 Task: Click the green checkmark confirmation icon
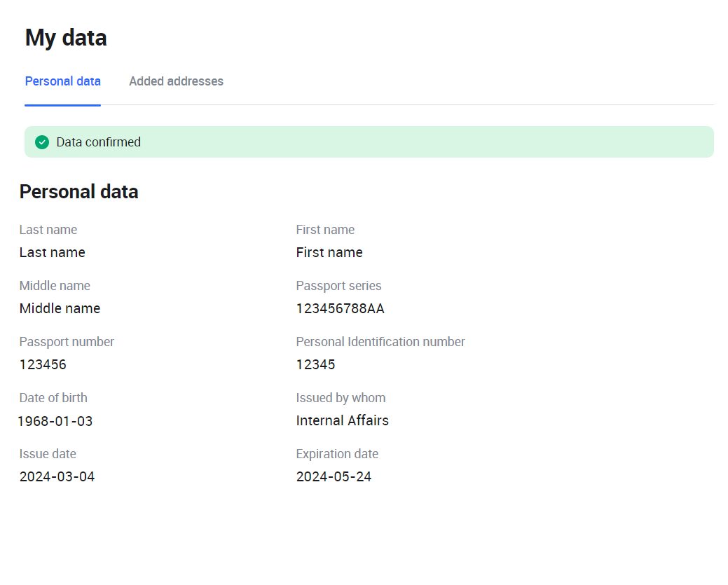42,142
